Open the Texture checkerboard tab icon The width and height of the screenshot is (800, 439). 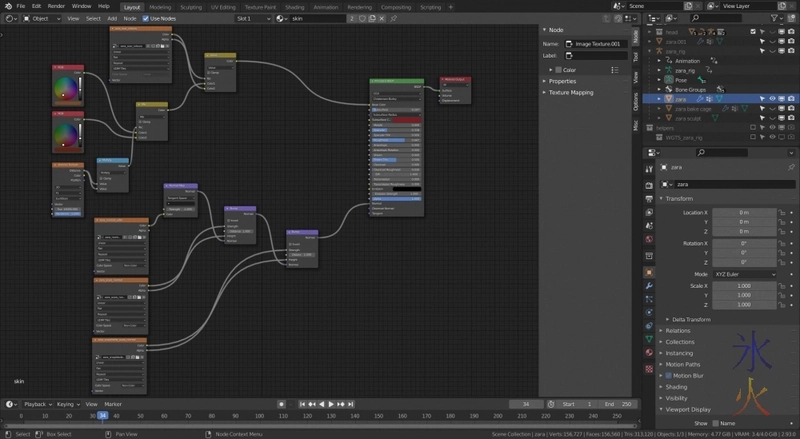click(x=649, y=369)
